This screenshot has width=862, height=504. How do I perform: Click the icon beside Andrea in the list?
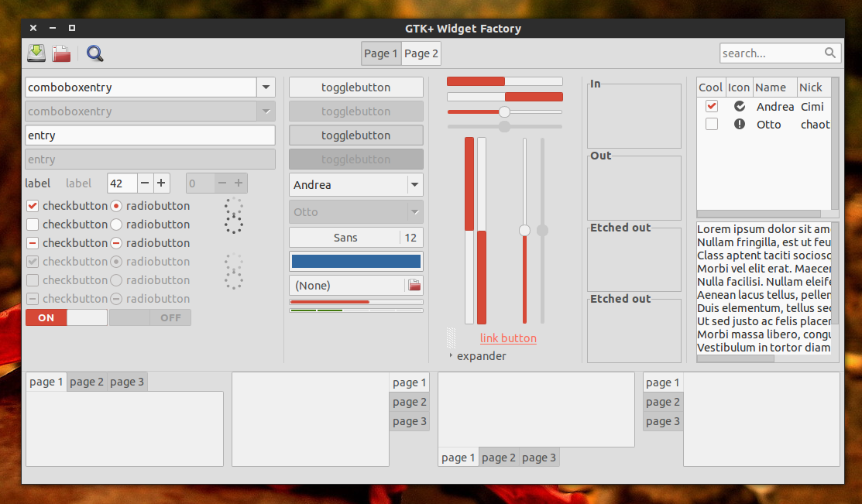740,106
